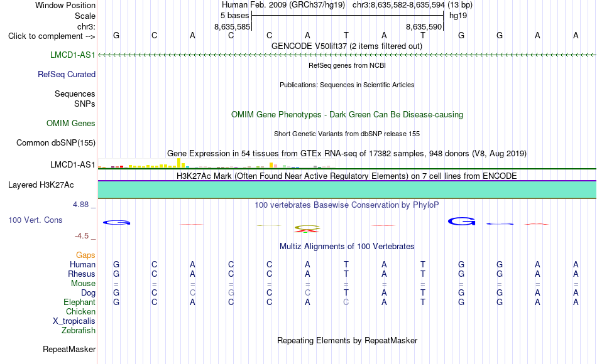This screenshot has width=597, height=364.
Task: Click '100 vertebrates Basewise Conservation by PhyloP' title
Action: click(x=347, y=205)
